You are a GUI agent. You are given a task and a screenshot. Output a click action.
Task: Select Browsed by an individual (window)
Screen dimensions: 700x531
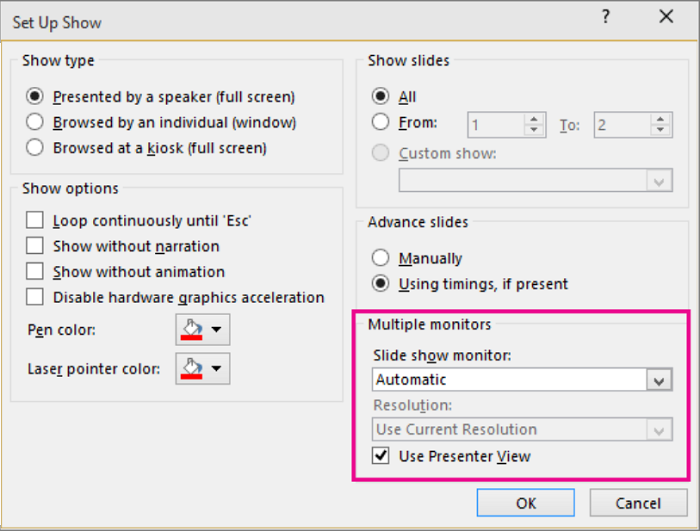[x=35, y=122]
